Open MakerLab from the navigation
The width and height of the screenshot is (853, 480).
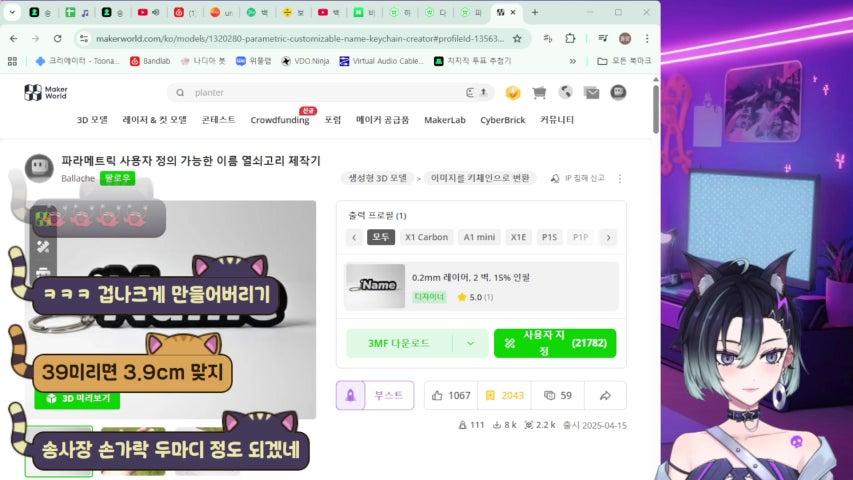point(444,120)
